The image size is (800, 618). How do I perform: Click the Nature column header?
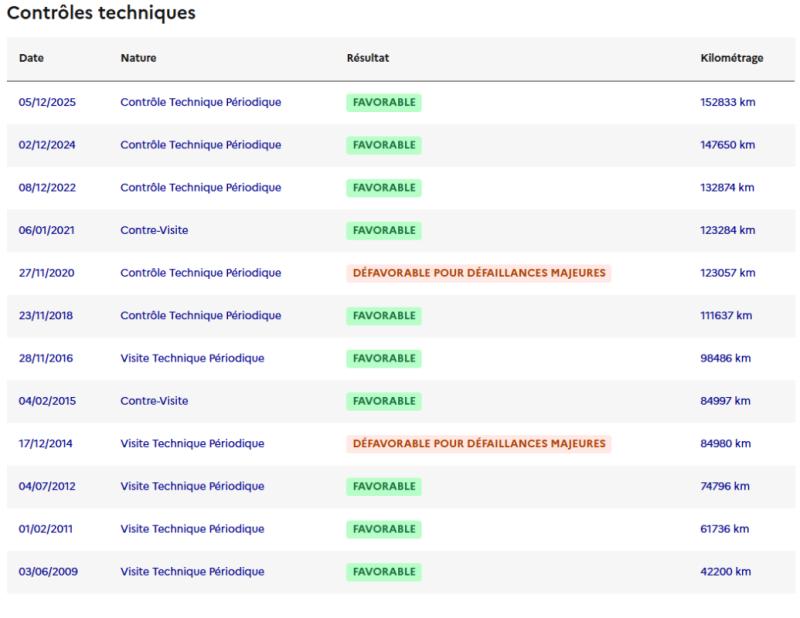click(x=138, y=58)
